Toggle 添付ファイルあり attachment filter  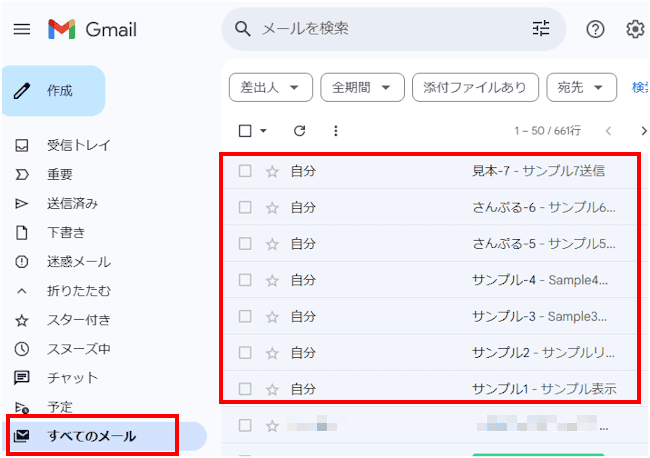click(475, 87)
